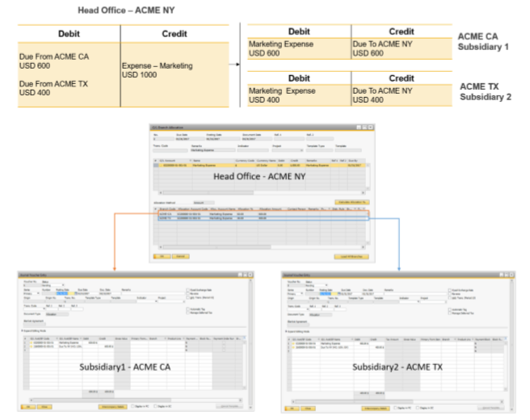Open Series dropdown in ACME TX voucher
Viewport: 530px width, 420px height.
[x=302, y=294]
